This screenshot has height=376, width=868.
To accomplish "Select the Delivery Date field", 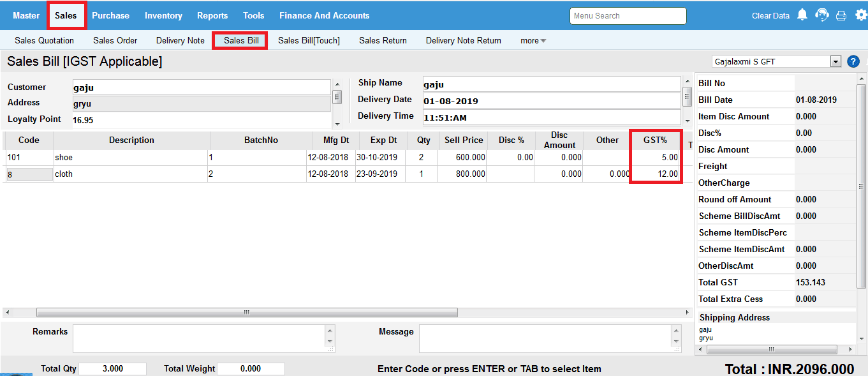I will pos(551,101).
